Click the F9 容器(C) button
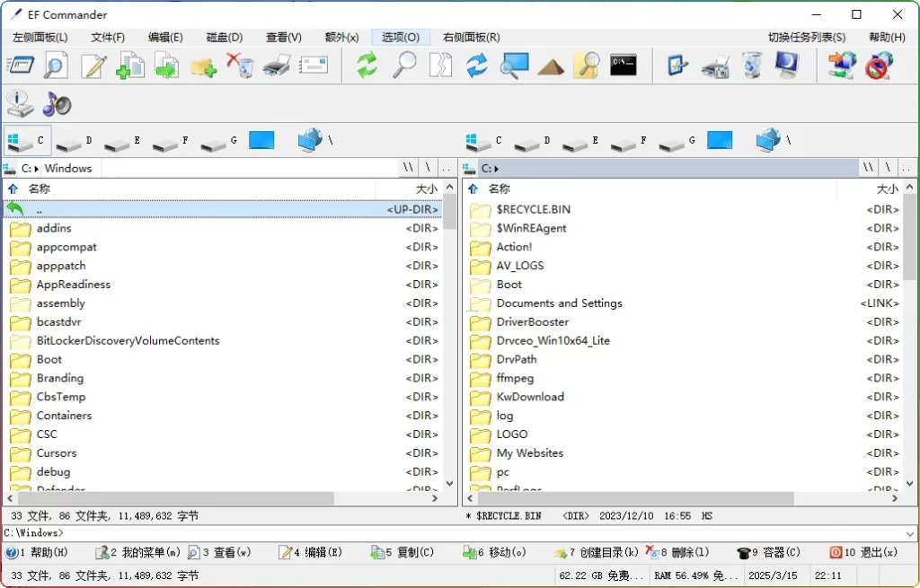The width and height of the screenshot is (920, 588). pyautogui.click(x=769, y=552)
